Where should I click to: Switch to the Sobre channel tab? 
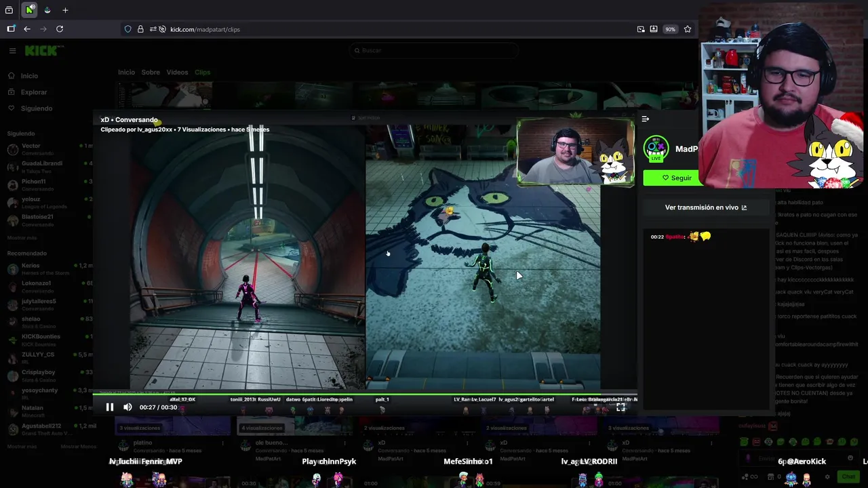pos(151,73)
